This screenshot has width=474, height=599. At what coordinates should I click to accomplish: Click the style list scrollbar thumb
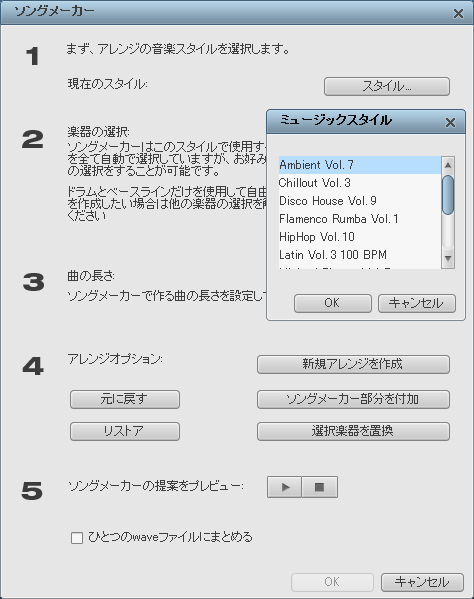[x=448, y=195]
